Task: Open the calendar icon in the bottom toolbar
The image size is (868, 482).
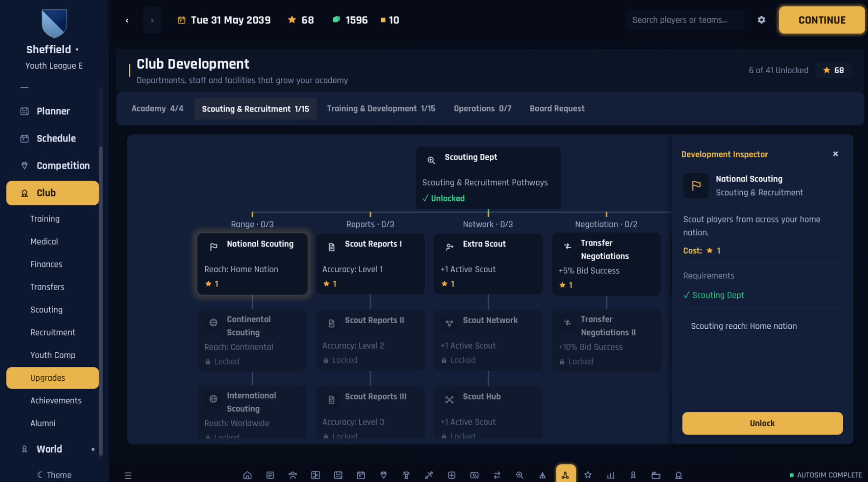Action: click(x=361, y=475)
